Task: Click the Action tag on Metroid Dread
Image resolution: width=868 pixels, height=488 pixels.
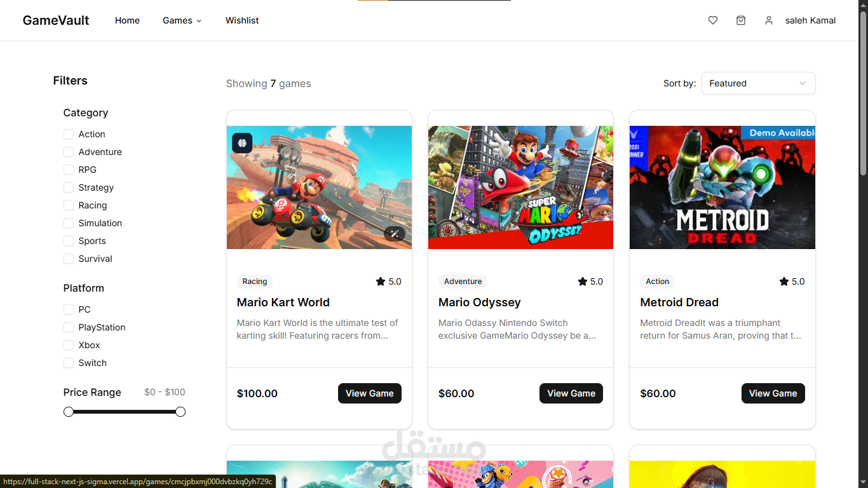Action: [x=658, y=281]
